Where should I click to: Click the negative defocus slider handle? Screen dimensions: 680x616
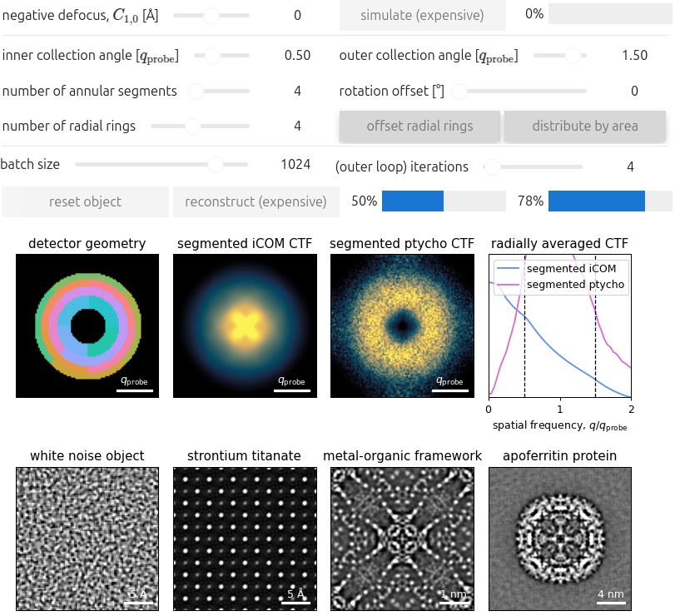coord(211,15)
